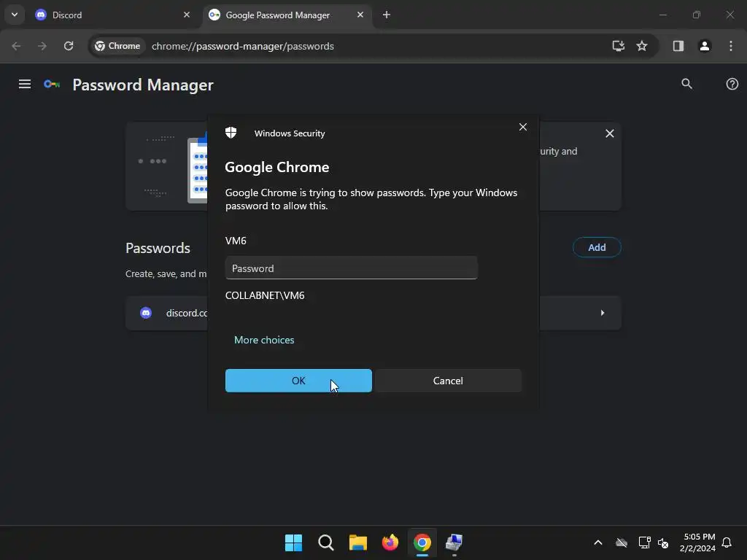Screen dimensions: 747x560
Task: Click the Password Manager key logo
Action: [52, 85]
